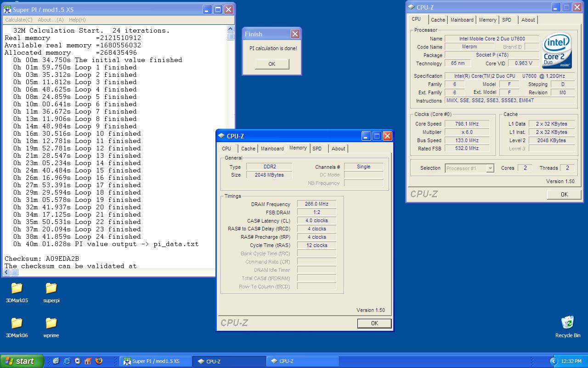Select Memory tab in processor CPU-Z window
Screen dimensions: 588x368
[x=487, y=20]
